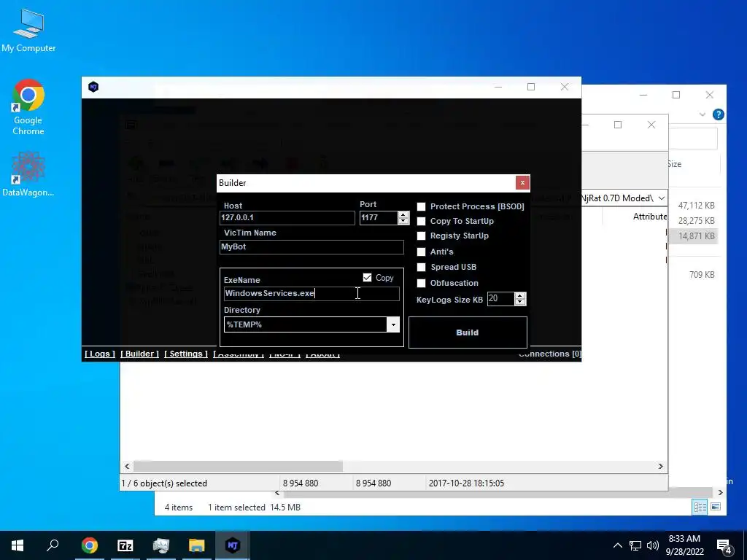Click the Attribute column header in 7-Zip
This screenshot has width=747, height=560.
650,217
